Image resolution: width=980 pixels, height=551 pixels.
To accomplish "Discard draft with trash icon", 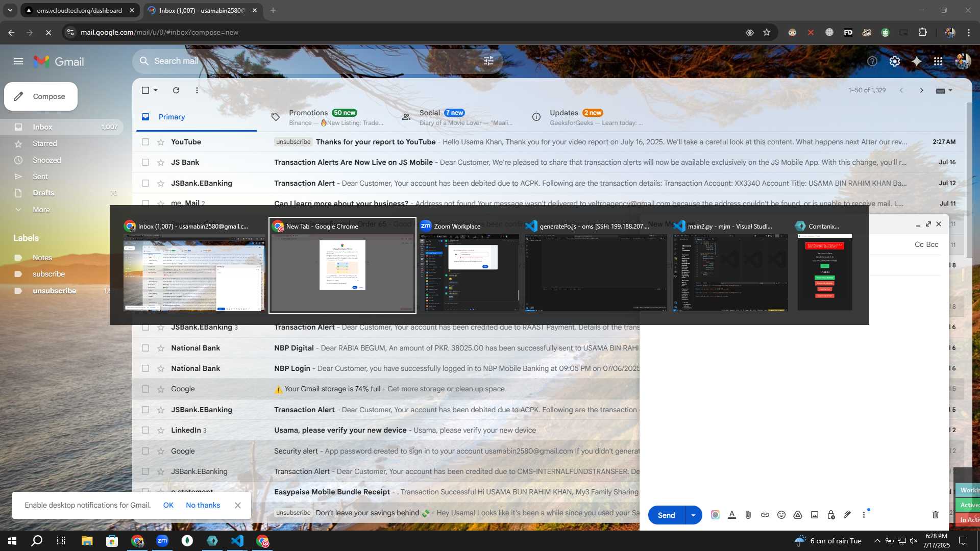I will 936,515.
